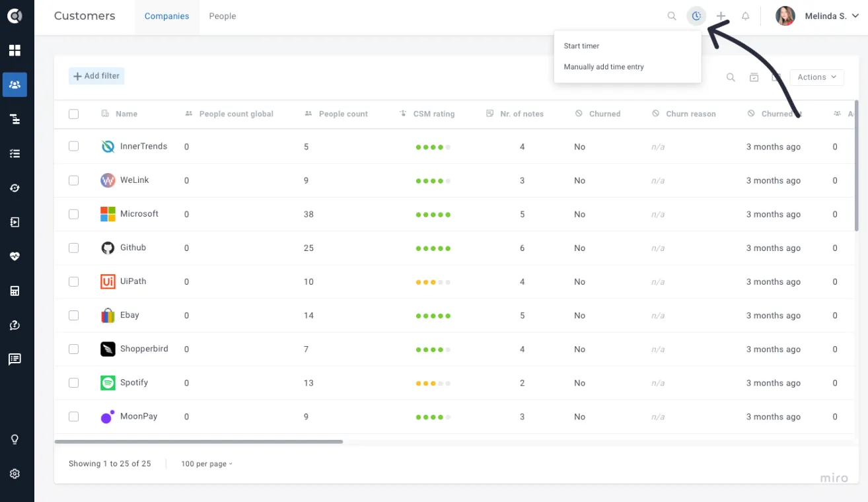Open the chat messages icon in sidebar

(15, 359)
